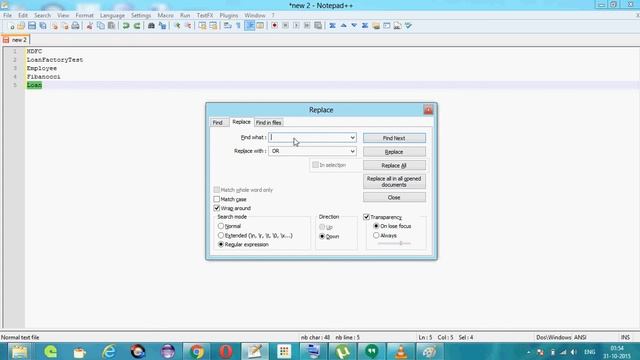640x360 pixels.
Task: Uncheck the Wrap around checkbox
Action: (x=217, y=208)
